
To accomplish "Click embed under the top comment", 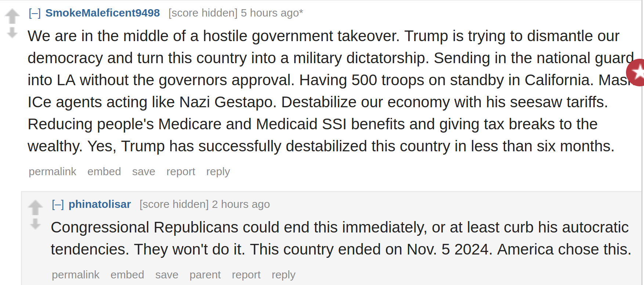I will [104, 172].
